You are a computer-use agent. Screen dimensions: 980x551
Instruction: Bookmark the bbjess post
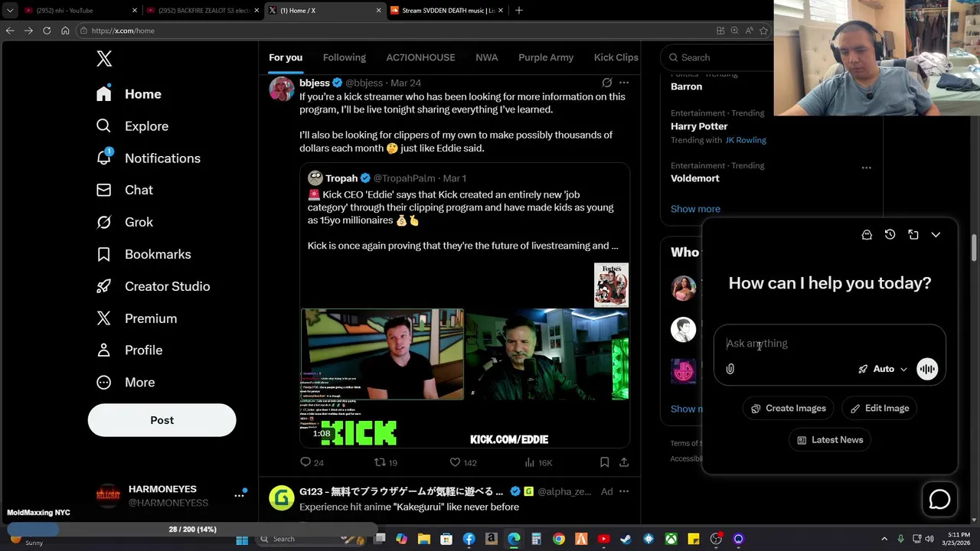pyautogui.click(x=604, y=462)
